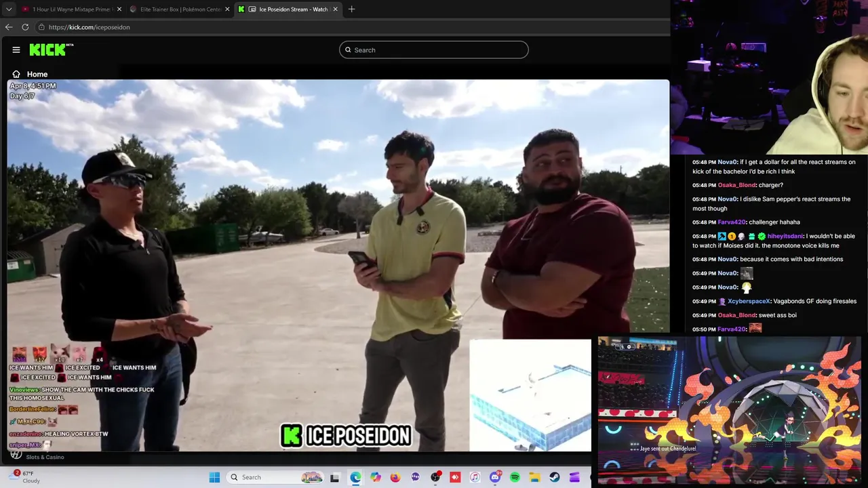This screenshot has height=488, width=868.
Task: Click the webcam feed of the streamer
Action: tap(769, 77)
